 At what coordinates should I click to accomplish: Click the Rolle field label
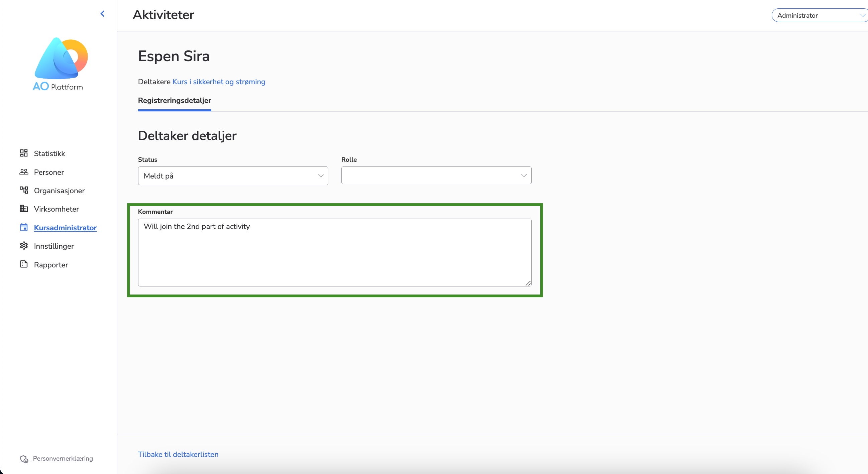point(349,160)
